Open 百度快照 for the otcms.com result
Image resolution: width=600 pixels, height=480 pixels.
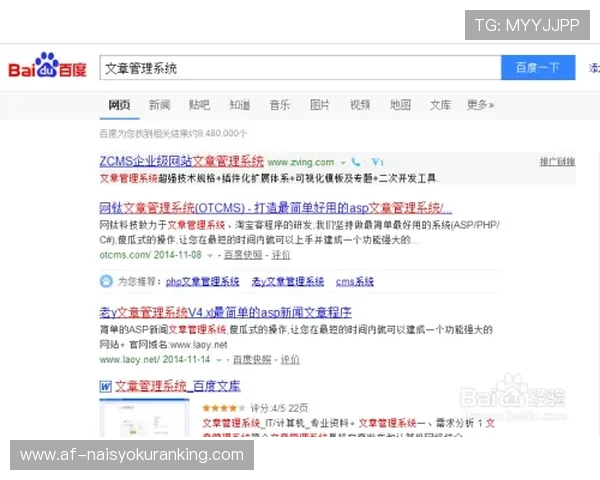[243, 255]
